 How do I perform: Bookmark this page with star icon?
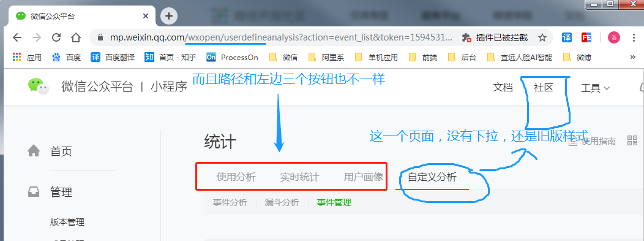[x=542, y=38]
